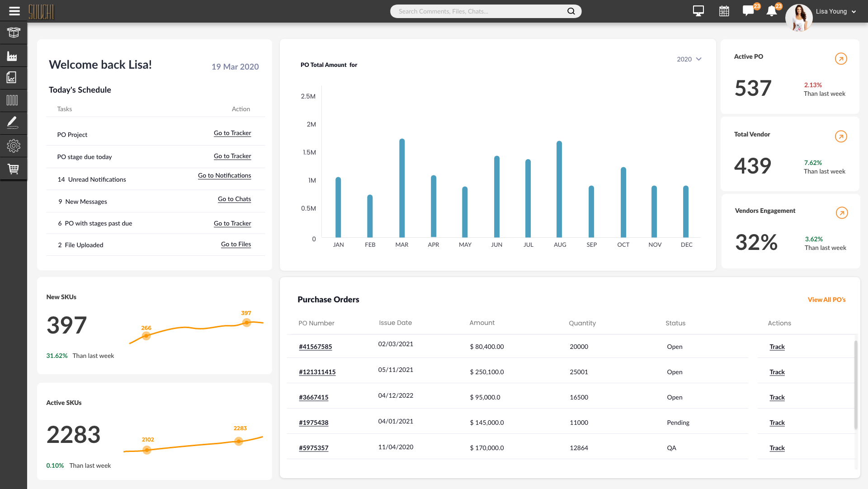This screenshot has width=868, height=489.
Task: Click Lisa Young's profile picture
Action: click(799, 18)
